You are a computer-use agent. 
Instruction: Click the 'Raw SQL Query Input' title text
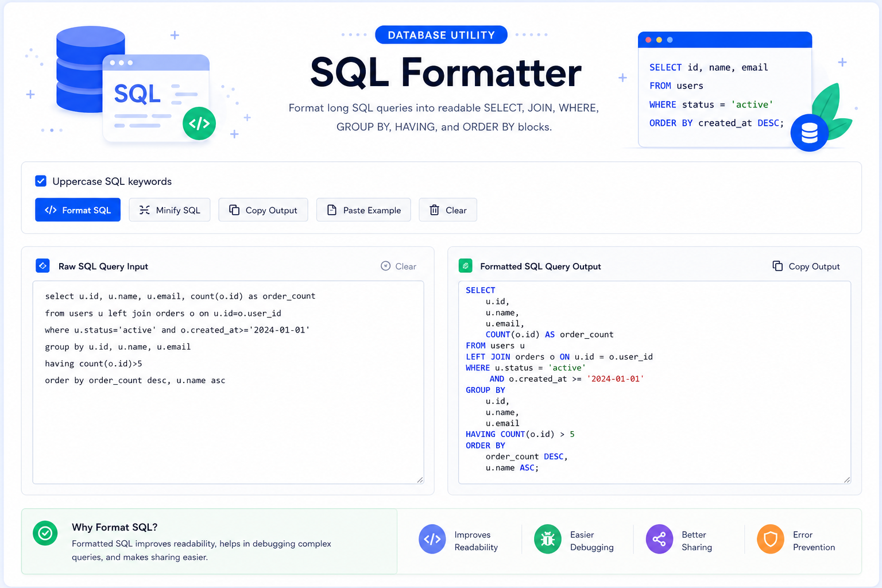(x=103, y=266)
